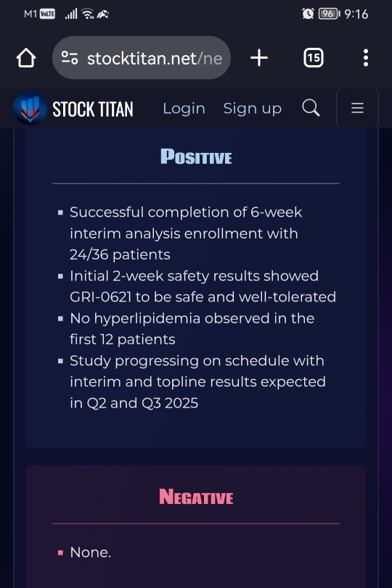392x588 pixels.
Task: Tap the alarm icon in status bar
Action: coord(308,14)
